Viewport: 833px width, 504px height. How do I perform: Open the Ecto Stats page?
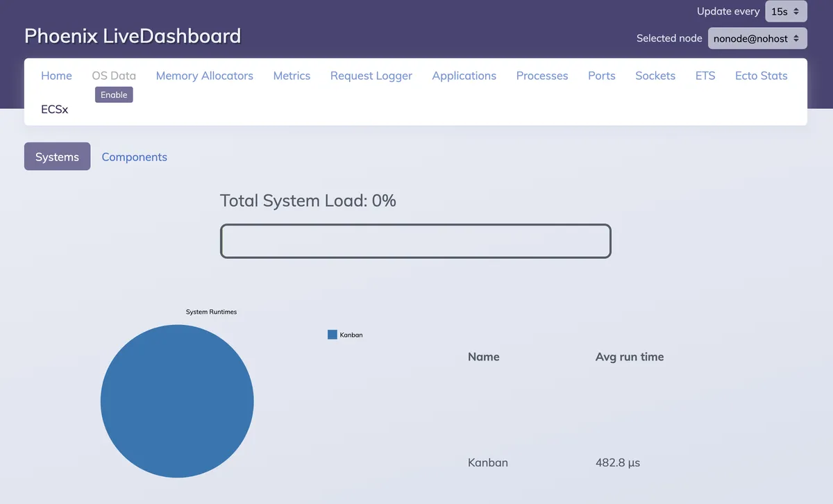(x=761, y=76)
